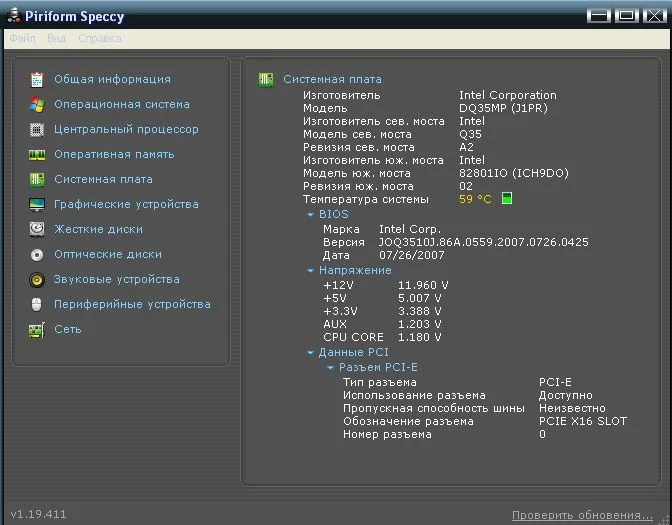Click the network card icon for Сеть
The width and height of the screenshot is (672, 525).
click(x=37, y=330)
